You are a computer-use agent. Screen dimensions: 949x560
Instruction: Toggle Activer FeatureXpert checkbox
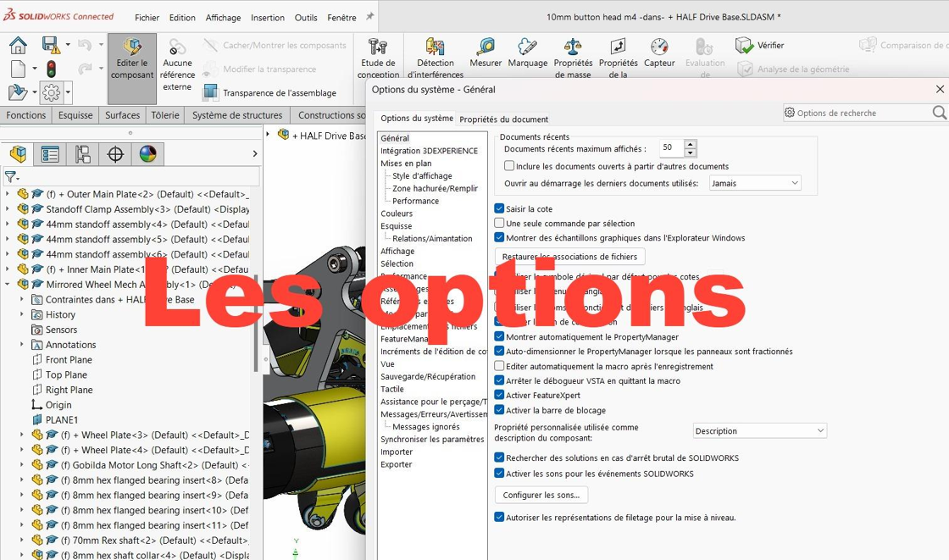click(499, 396)
